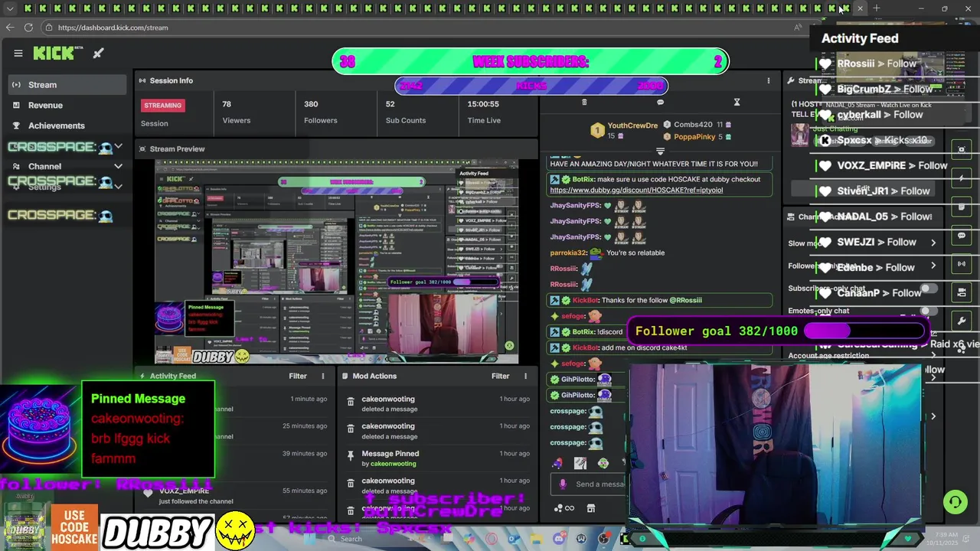Image resolution: width=980 pixels, height=551 pixels.
Task: Expand the Settings sidebar chevron
Action: pyautogui.click(x=118, y=187)
